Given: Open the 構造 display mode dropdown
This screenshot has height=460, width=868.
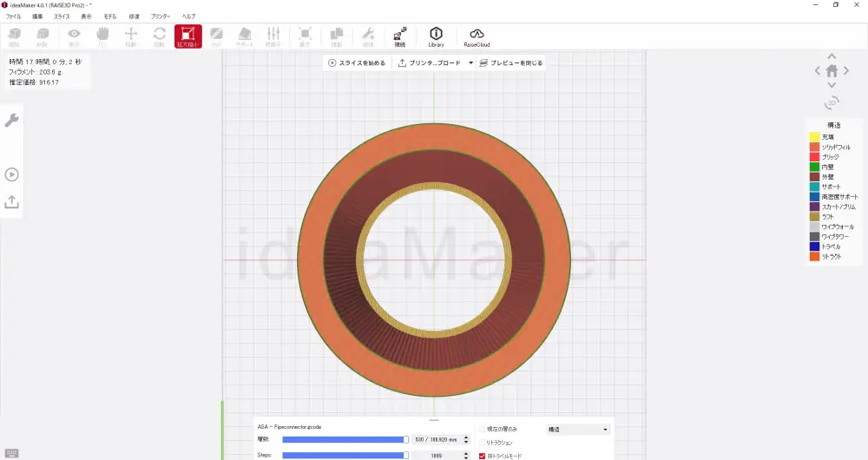Looking at the screenshot, I should [578, 429].
